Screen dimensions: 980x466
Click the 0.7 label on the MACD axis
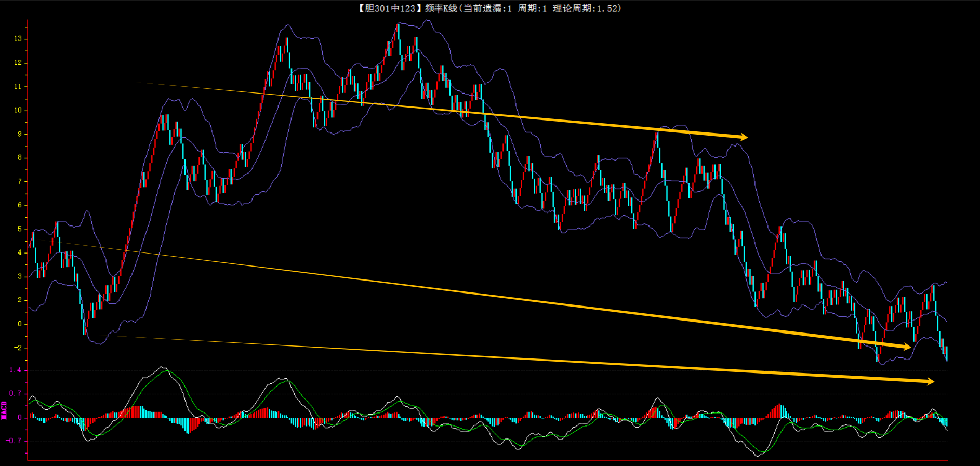(x=16, y=394)
